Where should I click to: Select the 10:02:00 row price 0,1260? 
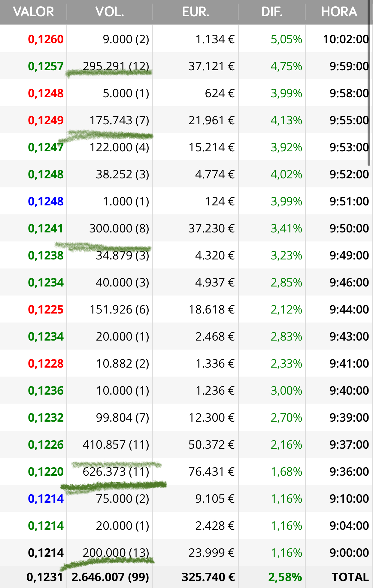tap(46, 39)
